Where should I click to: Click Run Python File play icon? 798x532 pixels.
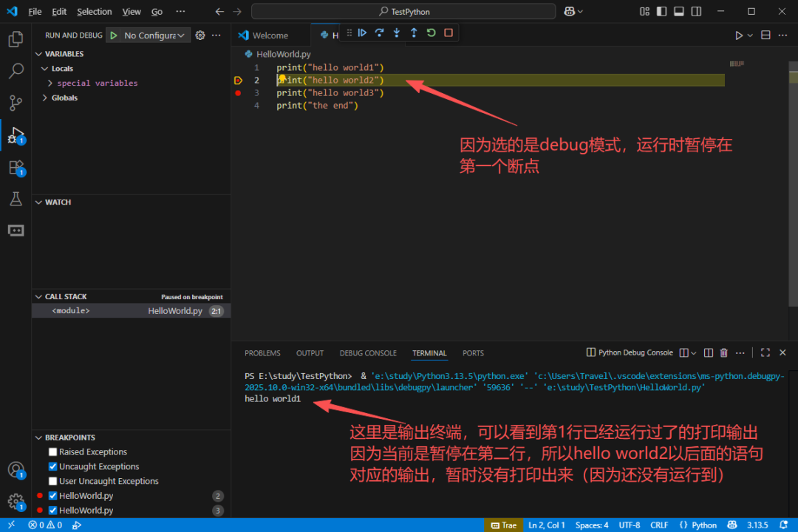(738, 35)
